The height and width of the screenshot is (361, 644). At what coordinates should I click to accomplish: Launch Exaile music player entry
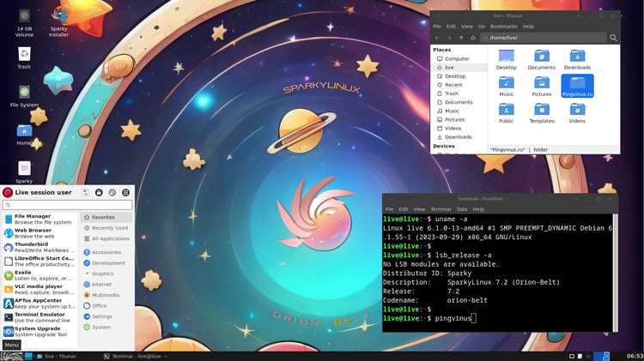(39, 275)
